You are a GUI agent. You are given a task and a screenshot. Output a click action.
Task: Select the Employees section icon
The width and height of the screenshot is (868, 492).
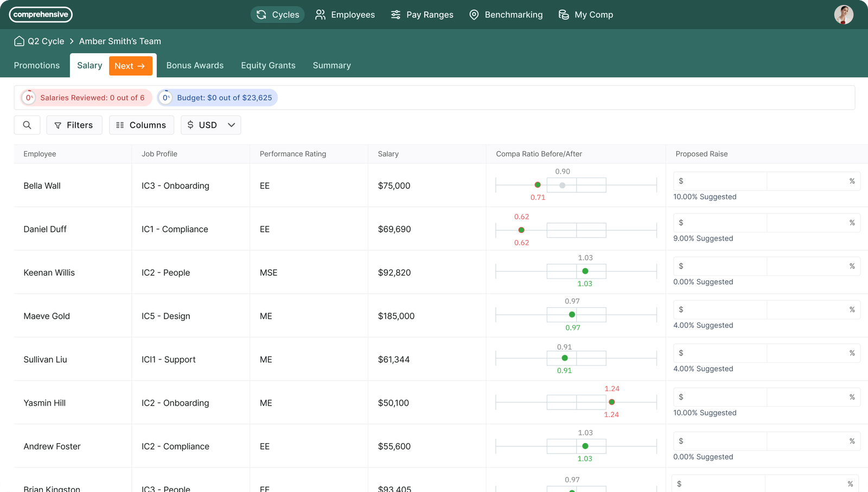[x=320, y=15]
